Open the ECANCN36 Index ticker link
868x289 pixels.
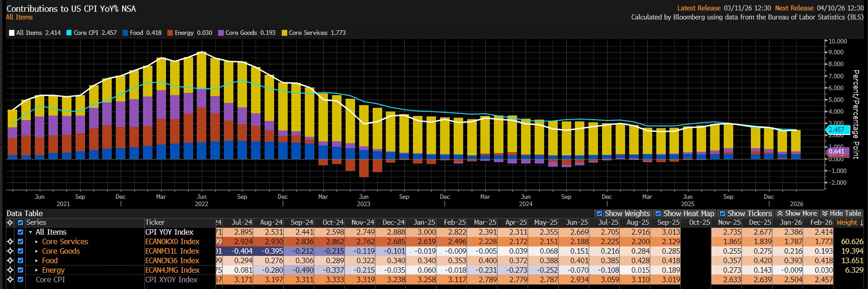pyautogui.click(x=172, y=260)
